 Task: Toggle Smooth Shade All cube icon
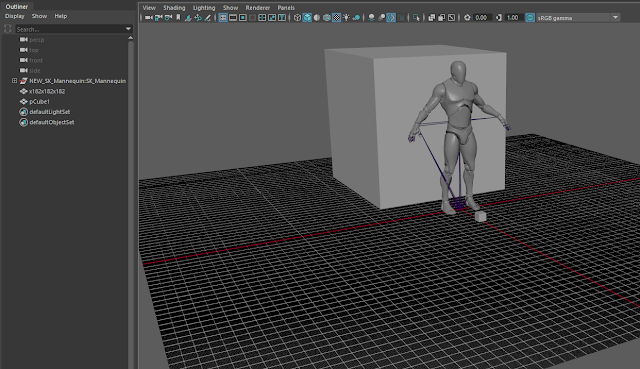[307, 18]
